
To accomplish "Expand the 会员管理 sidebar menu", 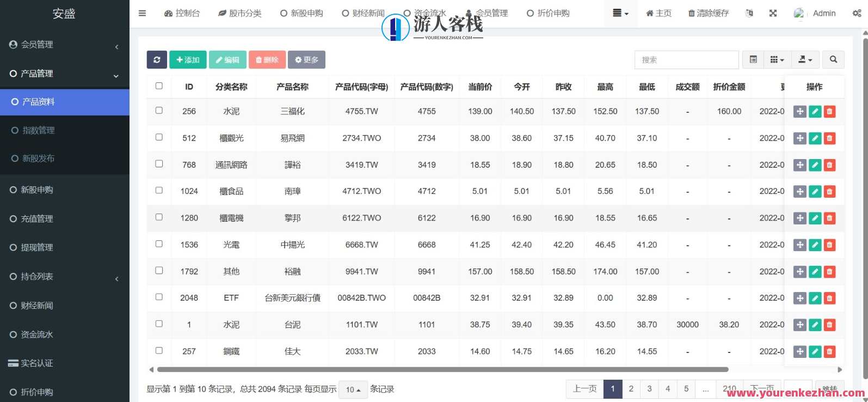I will click(x=65, y=45).
